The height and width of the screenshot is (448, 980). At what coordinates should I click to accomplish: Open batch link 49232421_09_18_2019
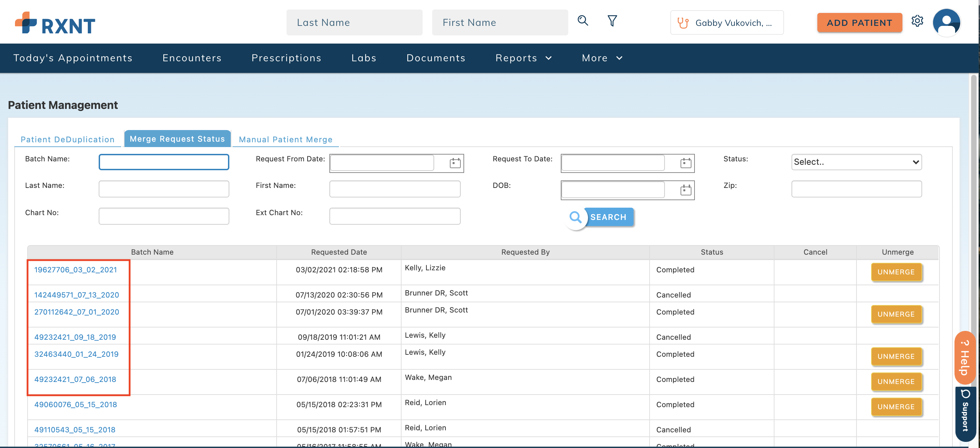tap(75, 337)
